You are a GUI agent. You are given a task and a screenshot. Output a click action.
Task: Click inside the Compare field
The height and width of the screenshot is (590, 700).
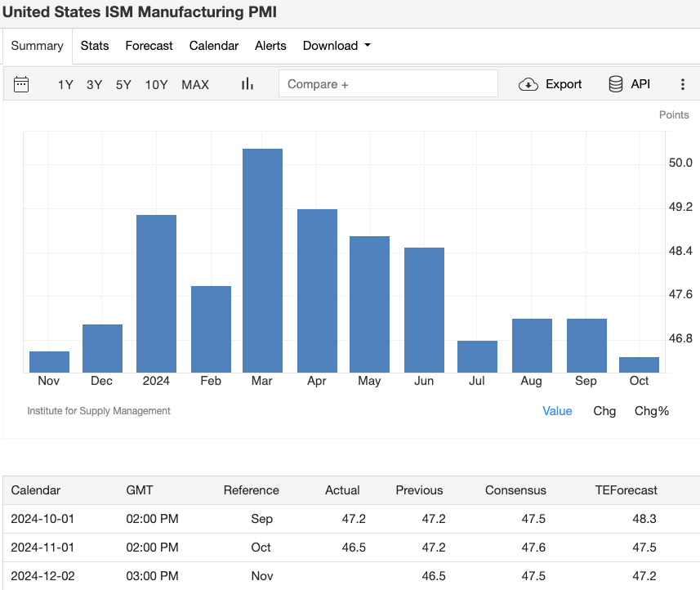point(388,83)
